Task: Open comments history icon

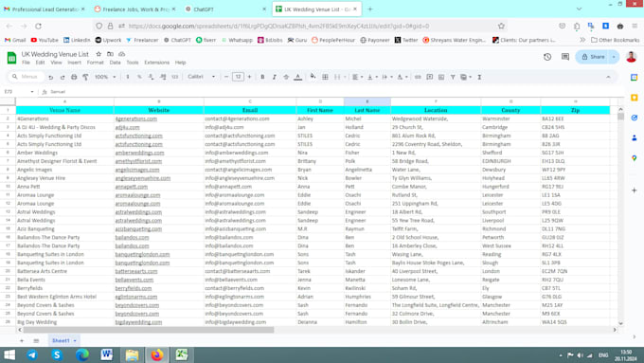Action: (x=565, y=57)
